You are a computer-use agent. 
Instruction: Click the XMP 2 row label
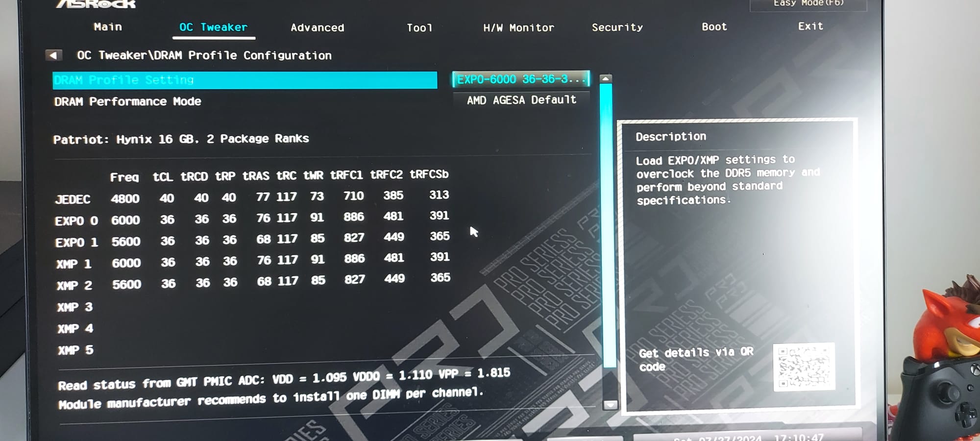[x=74, y=286]
